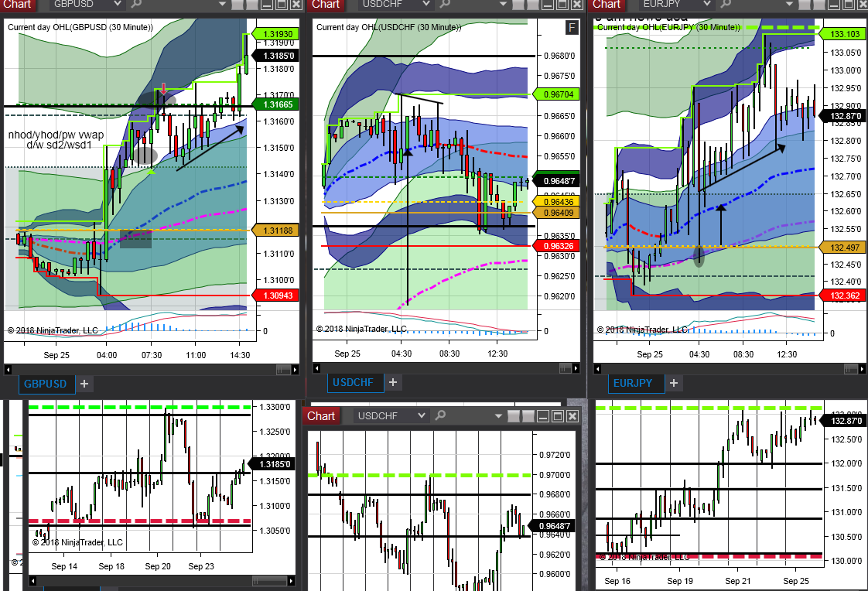
Task: Click the 1.31665 dark green price marker
Action: [x=275, y=104]
